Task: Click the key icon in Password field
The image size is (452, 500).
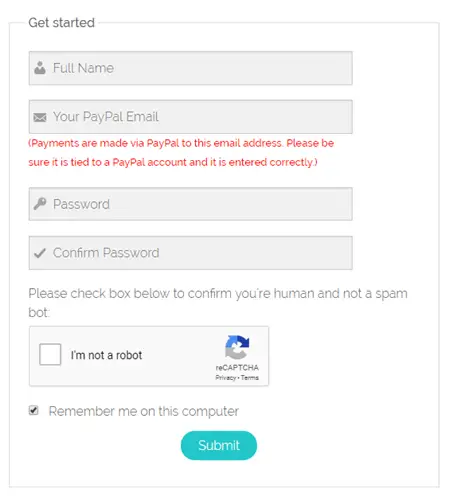Action: [40, 204]
